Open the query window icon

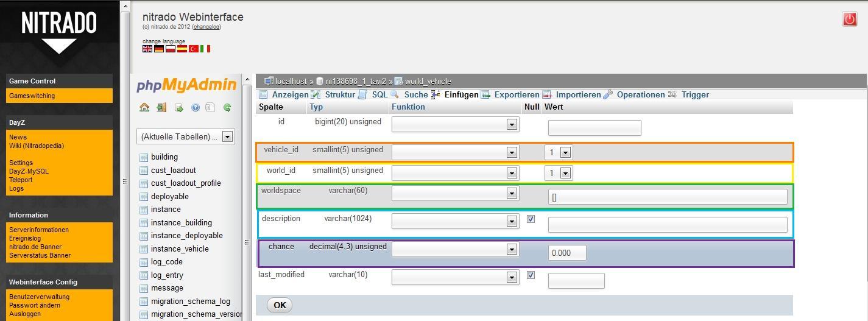(179, 107)
